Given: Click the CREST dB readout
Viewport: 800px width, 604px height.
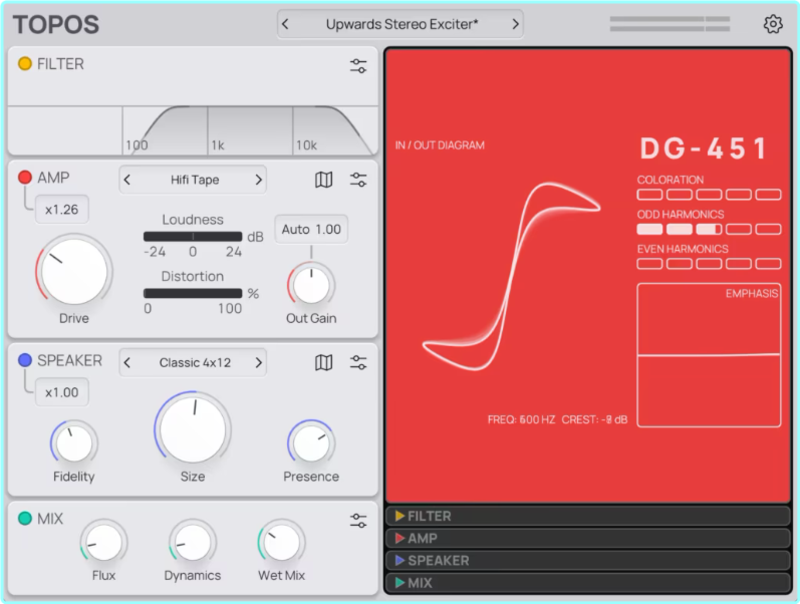Looking at the screenshot, I should point(594,420).
